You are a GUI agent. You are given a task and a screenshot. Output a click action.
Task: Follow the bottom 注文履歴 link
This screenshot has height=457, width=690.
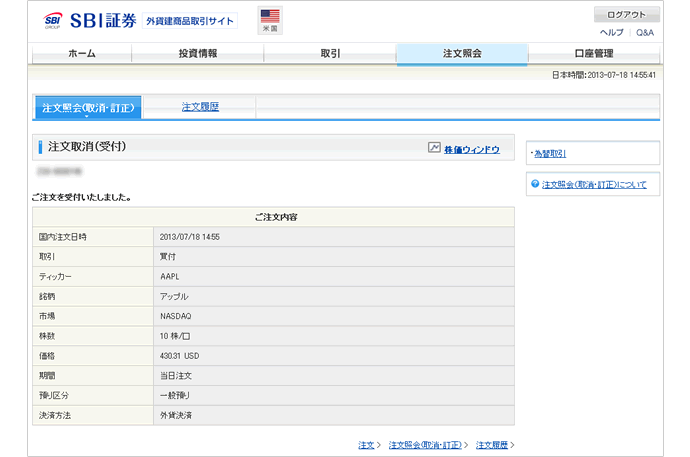click(492, 445)
